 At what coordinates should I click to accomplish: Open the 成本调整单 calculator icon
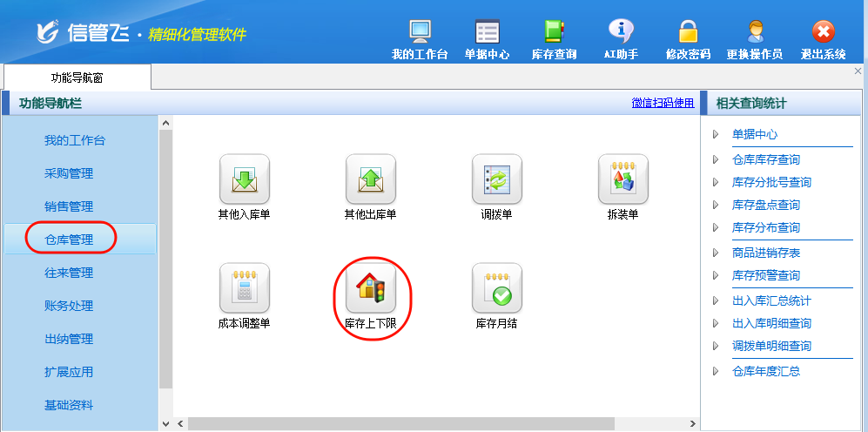pos(244,288)
